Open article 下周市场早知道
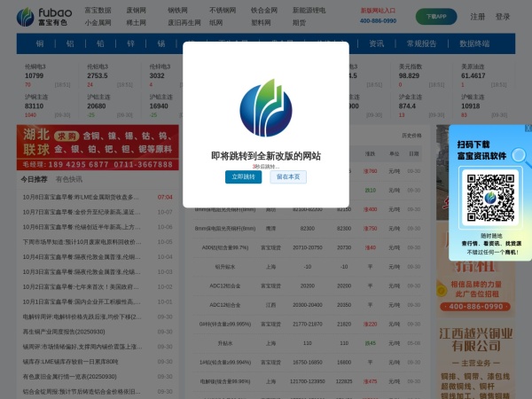 tap(82, 242)
